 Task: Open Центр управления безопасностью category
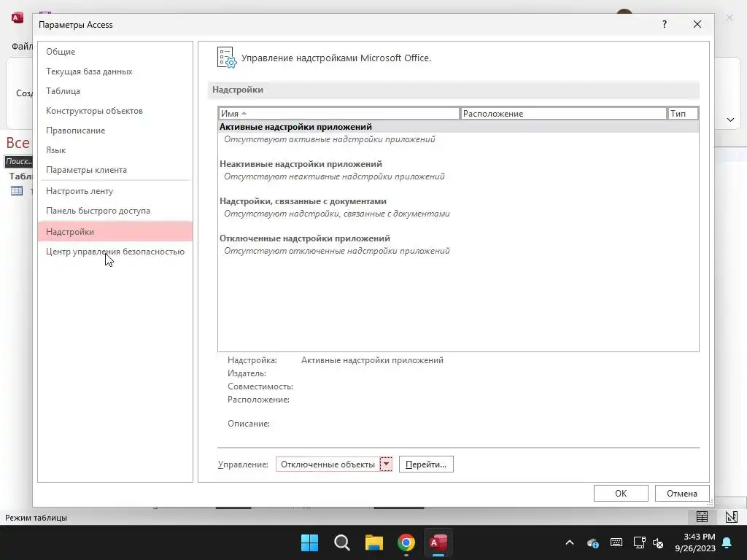point(115,252)
